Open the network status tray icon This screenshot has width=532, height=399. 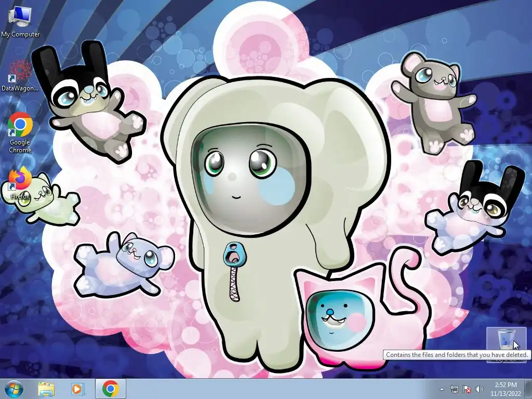pyautogui.click(x=454, y=389)
